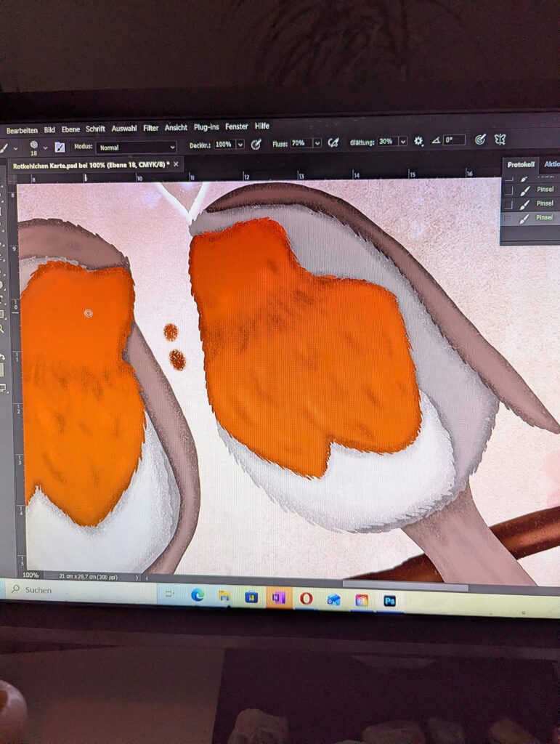
Task: Toggle history source checkbox of last Pinsel state
Action: pyautogui.click(x=508, y=218)
